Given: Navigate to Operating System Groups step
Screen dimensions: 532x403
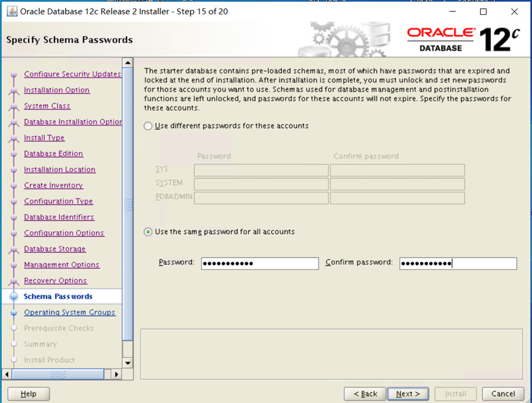Looking at the screenshot, I should 69,313.
